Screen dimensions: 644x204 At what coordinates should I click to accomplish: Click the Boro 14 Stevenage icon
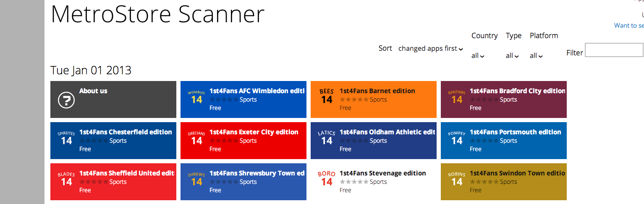tap(327, 179)
